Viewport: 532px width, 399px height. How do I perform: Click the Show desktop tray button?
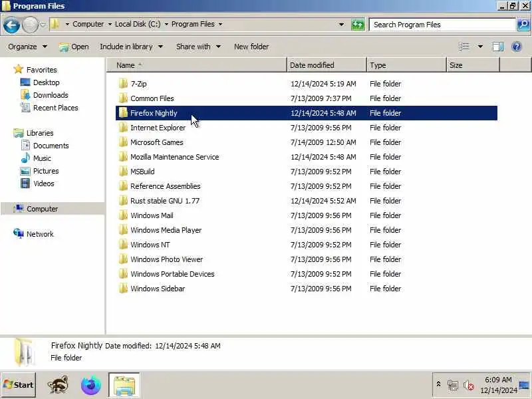[x=525, y=385]
